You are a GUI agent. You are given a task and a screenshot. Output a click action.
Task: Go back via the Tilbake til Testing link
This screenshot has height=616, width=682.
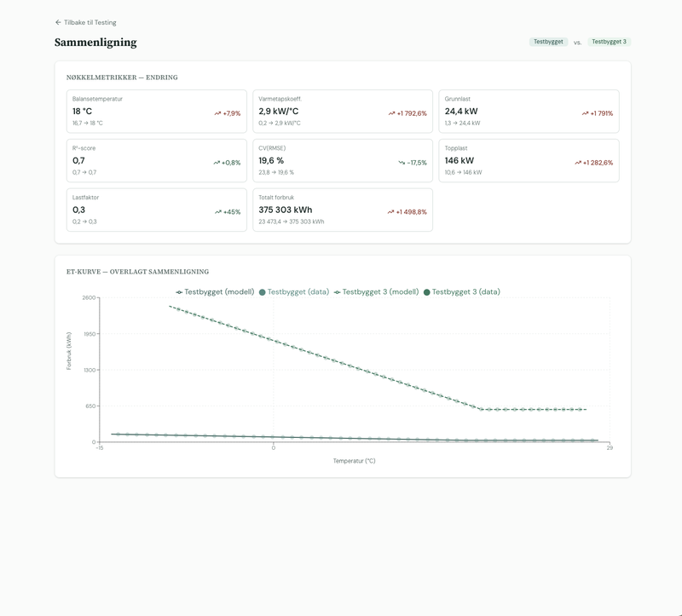pyautogui.click(x=90, y=22)
